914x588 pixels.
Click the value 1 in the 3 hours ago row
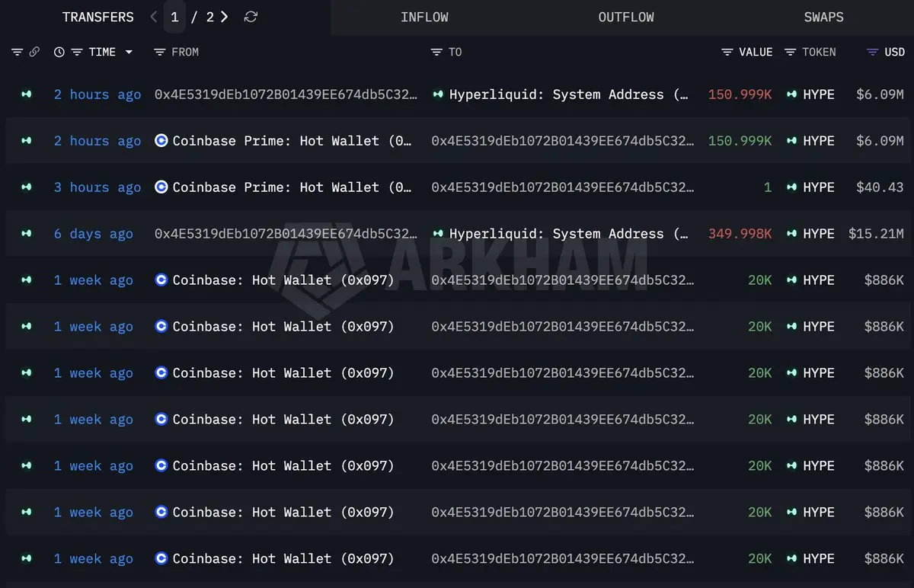(768, 187)
